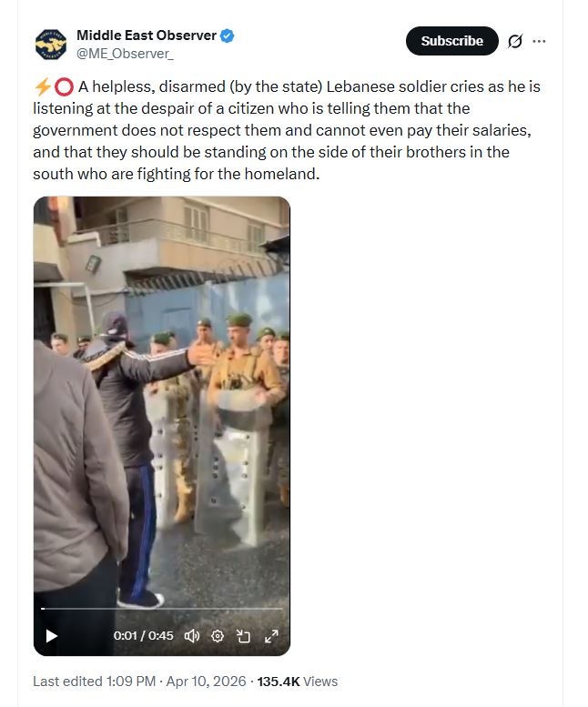Open the Middle East Observer display name
Image resolution: width=588 pixels, height=707 pixels.
(x=147, y=35)
